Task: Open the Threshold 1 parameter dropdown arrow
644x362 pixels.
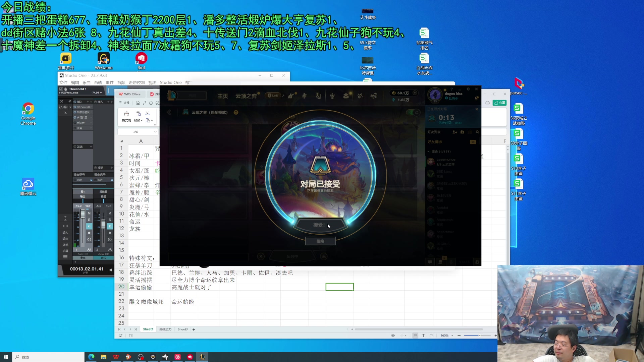Action: [x=101, y=93]
